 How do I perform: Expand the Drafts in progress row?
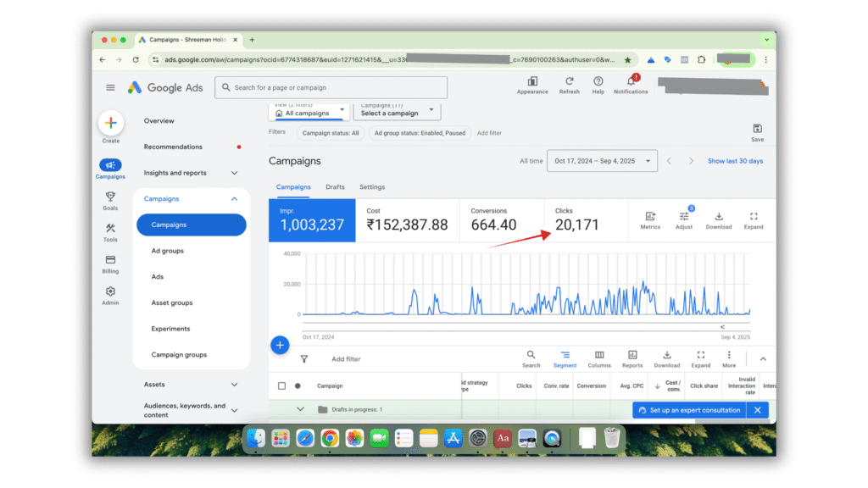(x=300, y=409)
